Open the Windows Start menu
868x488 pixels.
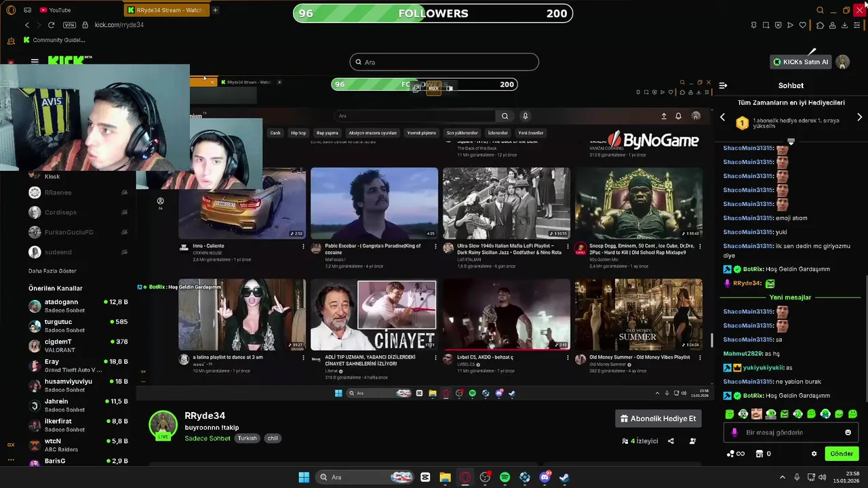tap(304, 477)
